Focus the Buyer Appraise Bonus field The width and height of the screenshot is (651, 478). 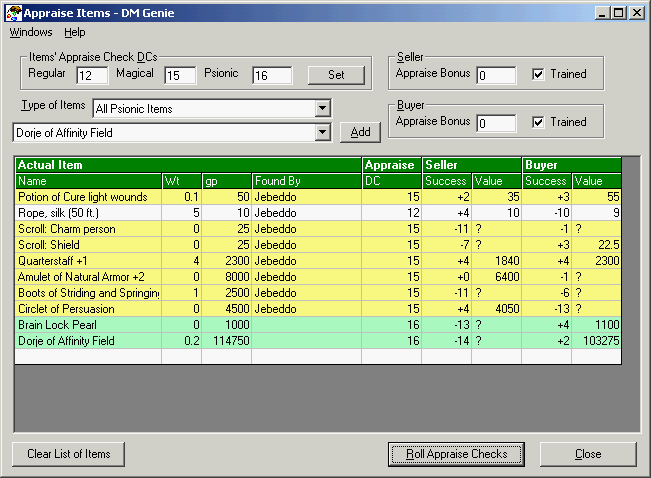click(x=496, y=123)
